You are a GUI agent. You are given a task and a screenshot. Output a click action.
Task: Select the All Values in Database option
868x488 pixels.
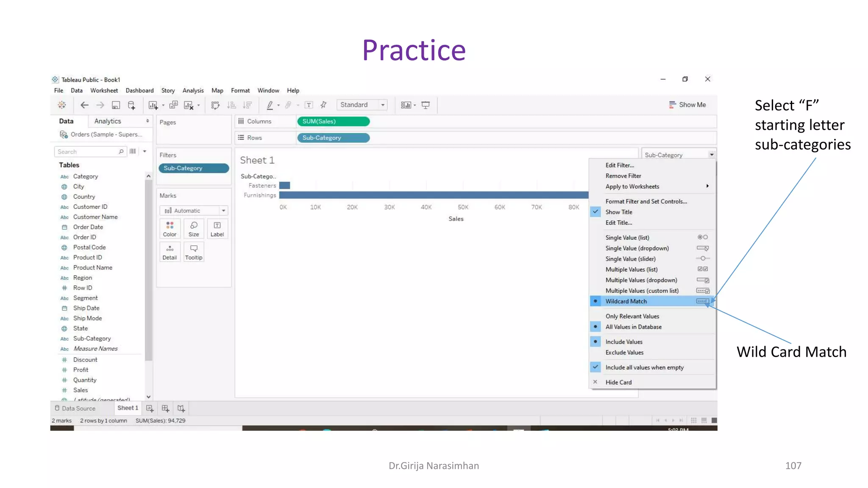click(633, 327)
